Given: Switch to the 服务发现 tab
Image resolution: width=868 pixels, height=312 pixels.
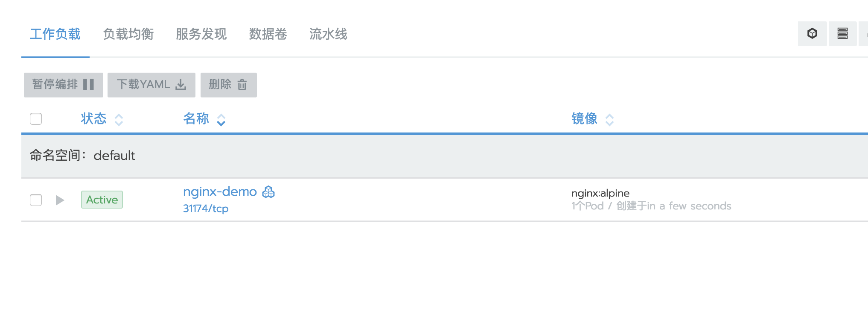Looking at the screenshot, I should (201, 34).
